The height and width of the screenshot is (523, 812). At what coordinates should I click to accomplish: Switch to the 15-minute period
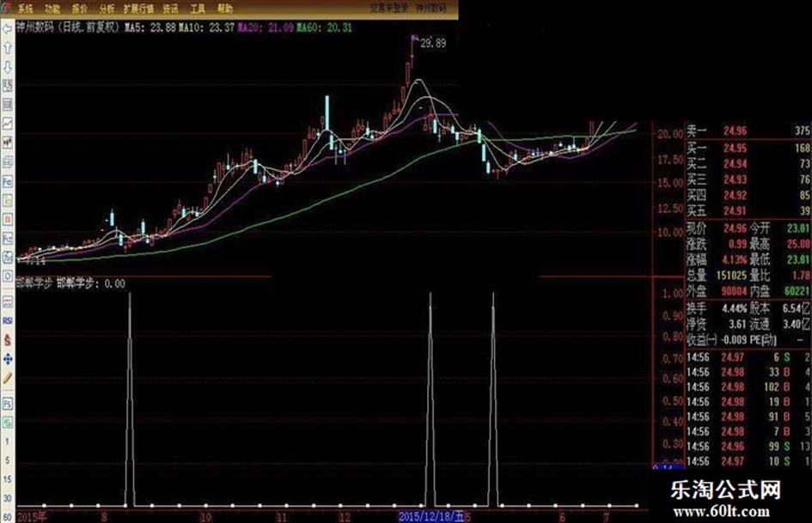[x=7, y=479]
